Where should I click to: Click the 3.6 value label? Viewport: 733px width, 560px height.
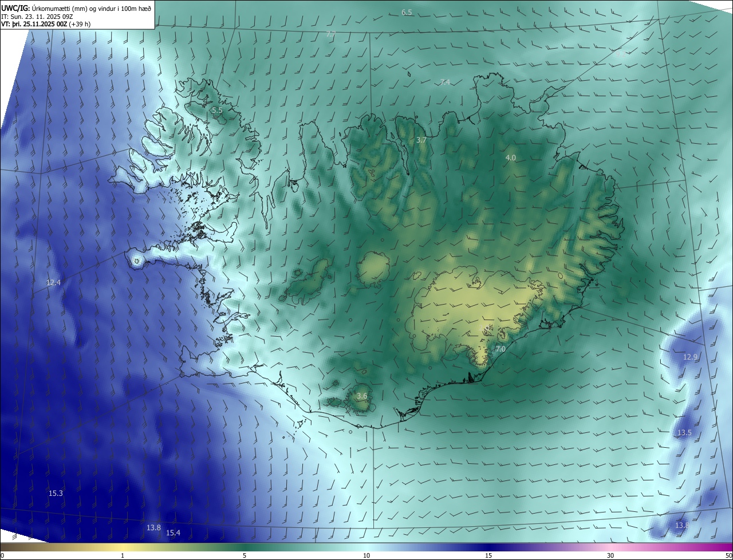(x=362, y=396)
